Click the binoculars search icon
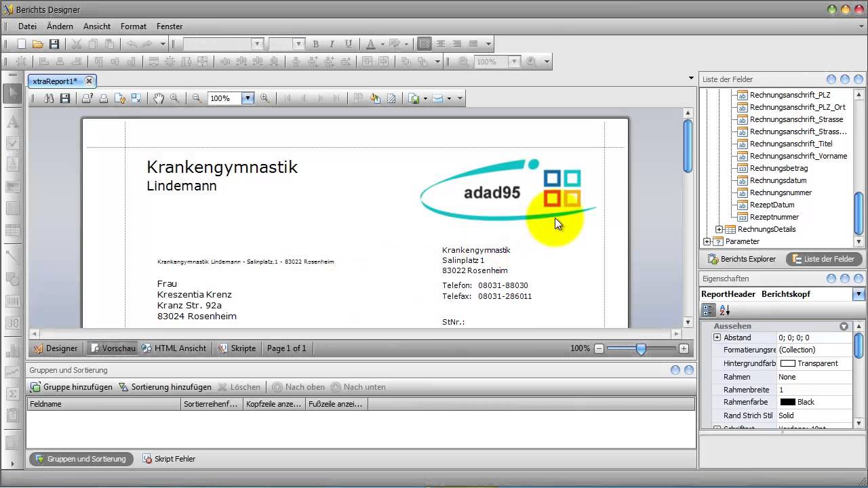The width and height of the screenshot is (868, 488). (x=49, y=98)
